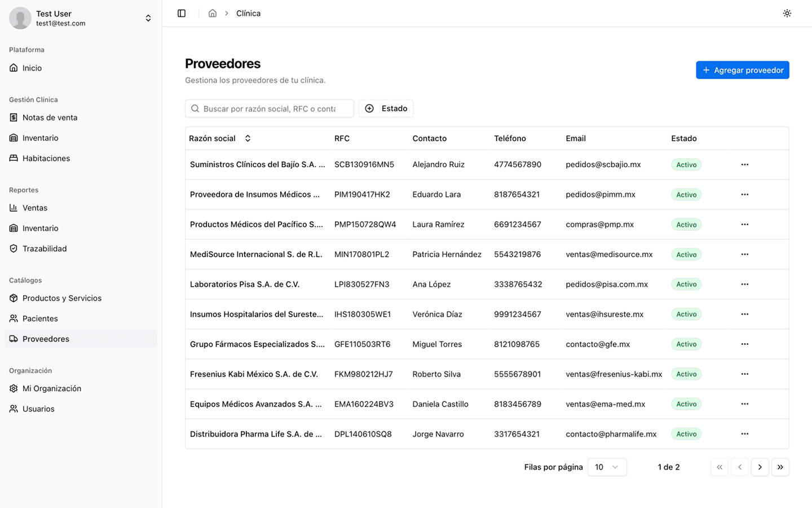Screen dimensions: 812x508
Task: Open actions menu for Fresenius Kabi México
Action: click(744, 374)
